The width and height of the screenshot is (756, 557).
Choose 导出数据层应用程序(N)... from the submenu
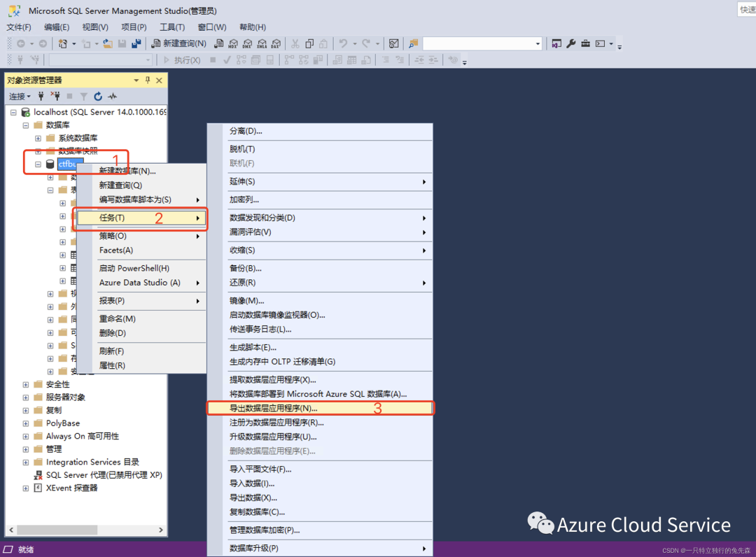pyautogui.click(x=320, y=408)
